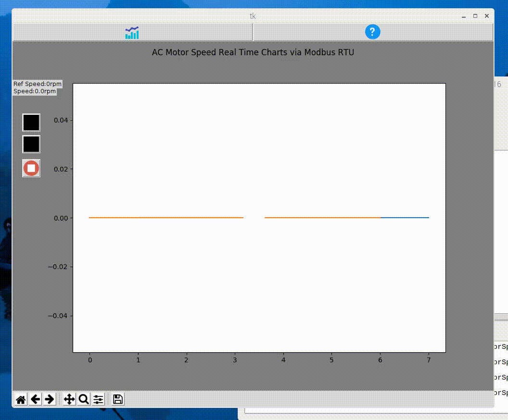Enable the stop control beside the chart
Viewport: 508px width, 420px height.
point(31,168)
